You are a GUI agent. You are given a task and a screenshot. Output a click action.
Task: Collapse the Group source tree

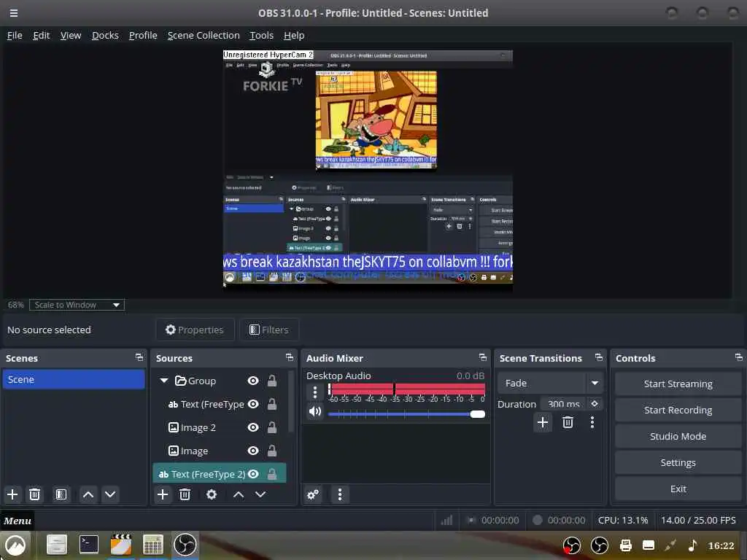164,381
